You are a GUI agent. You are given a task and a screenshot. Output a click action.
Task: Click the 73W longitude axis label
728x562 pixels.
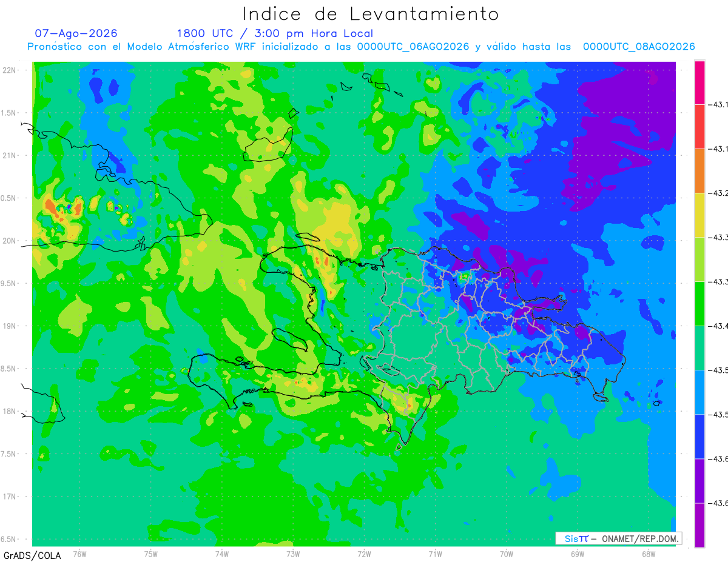point(293,554)
